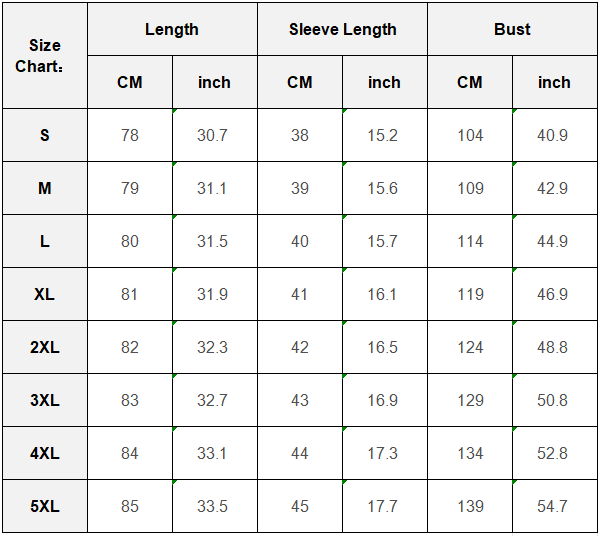Select the XL size row label

point(45,294)
